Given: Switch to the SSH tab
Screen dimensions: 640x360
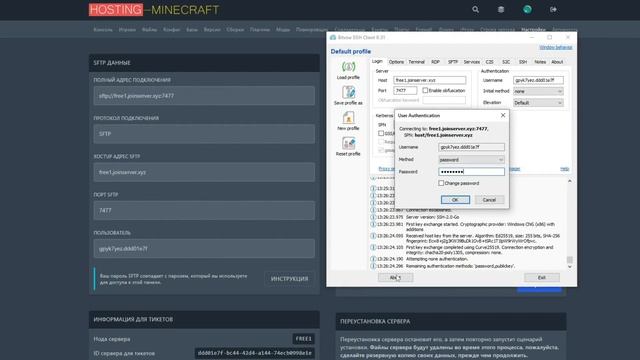Looking at the screenshot, I should 523,62.
